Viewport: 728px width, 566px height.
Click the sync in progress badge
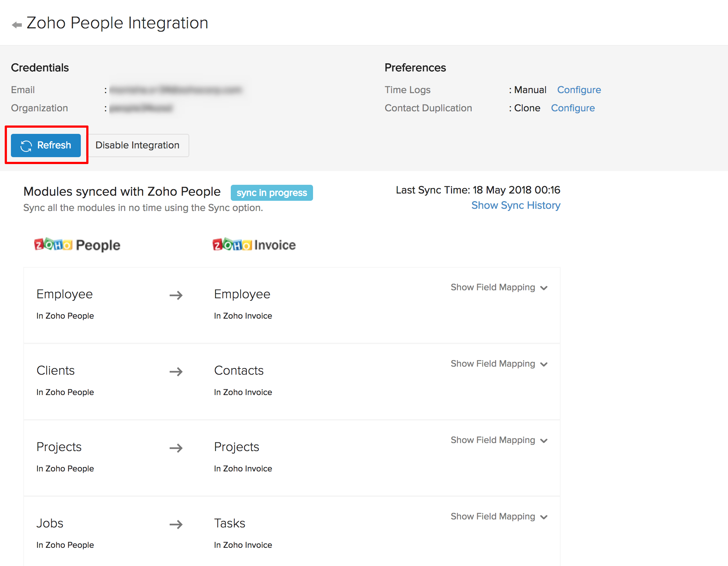pos(272,192)
